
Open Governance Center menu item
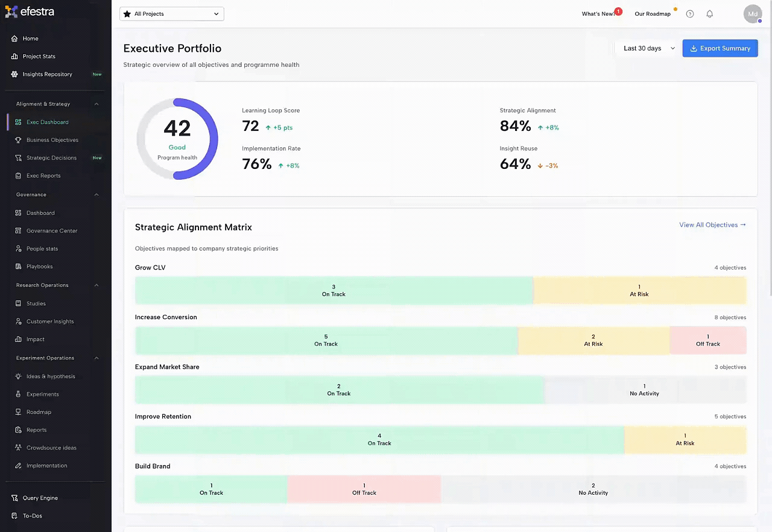pyautogui.click(x=52, y=231)
